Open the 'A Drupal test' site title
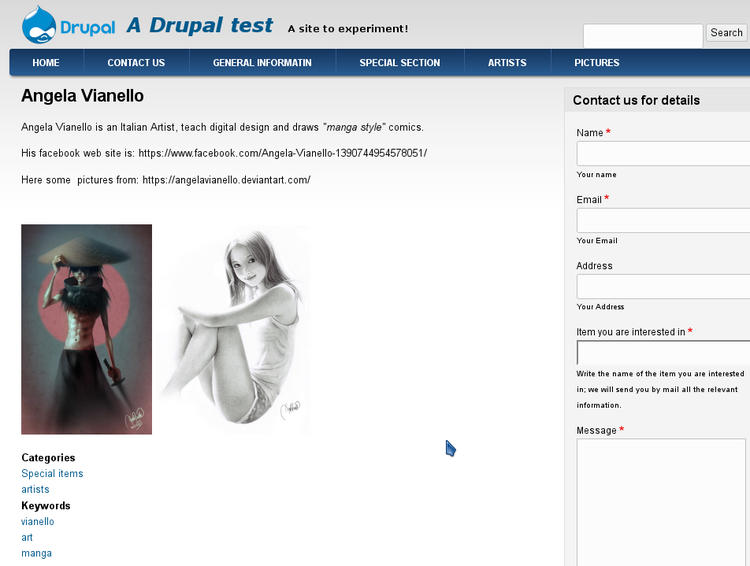The height and width of the screenshot is (566, 750). click(199, 25)
